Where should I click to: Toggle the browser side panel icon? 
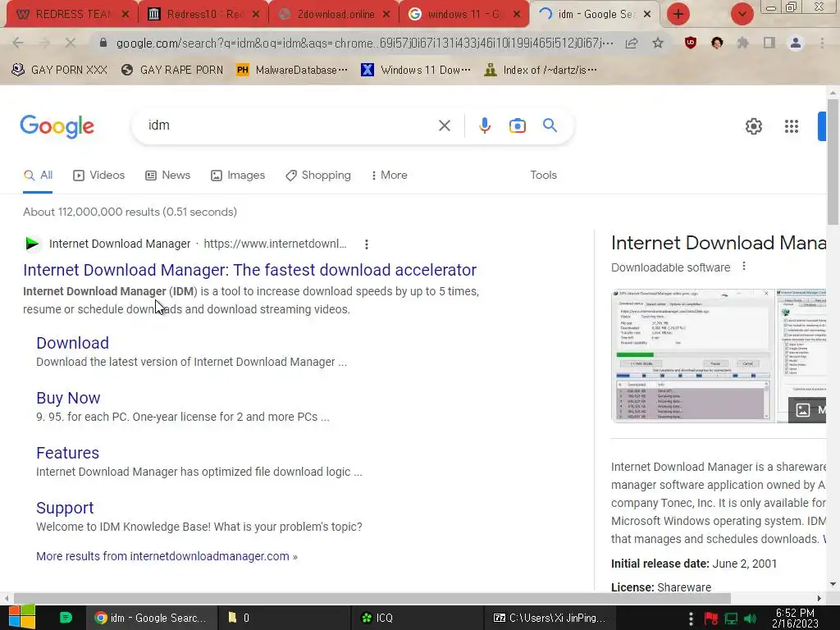[x=769, y=43]
